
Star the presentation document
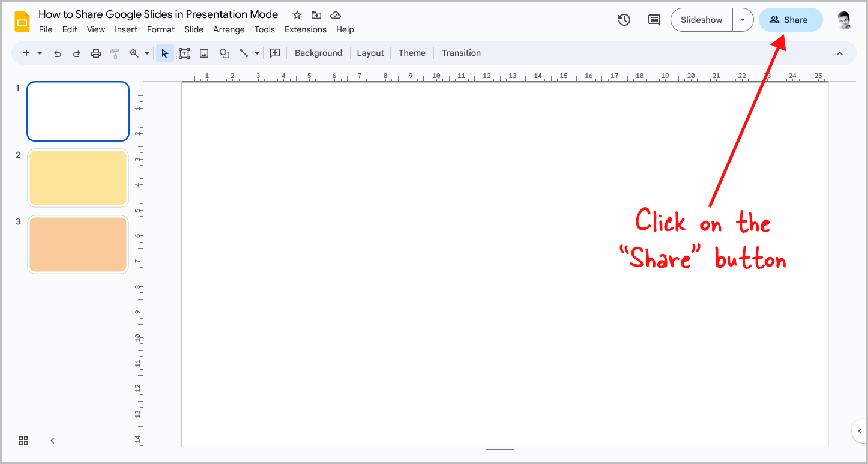297,14
